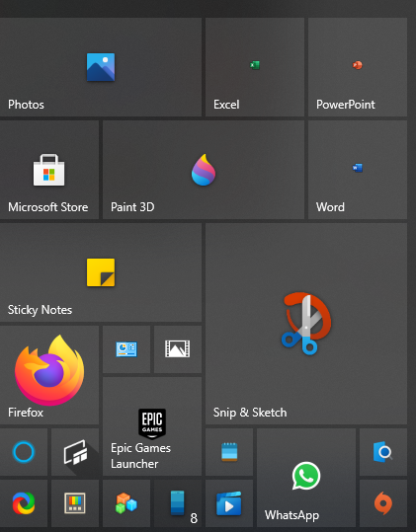416x532 pixels.
Task: Launch the Movies & TV clapperboard tile
Action: tap(229, 503)
